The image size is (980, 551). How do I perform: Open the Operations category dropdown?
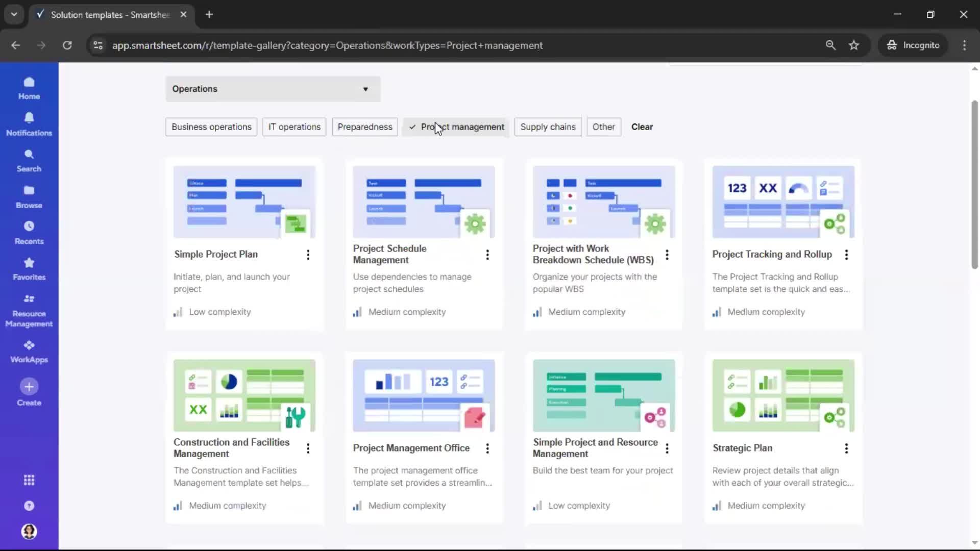click(x=273, y=89)
